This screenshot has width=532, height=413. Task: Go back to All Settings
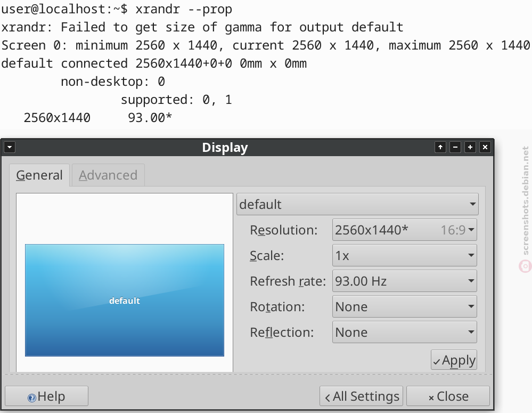pyautogui.click(x=361, y=396)
